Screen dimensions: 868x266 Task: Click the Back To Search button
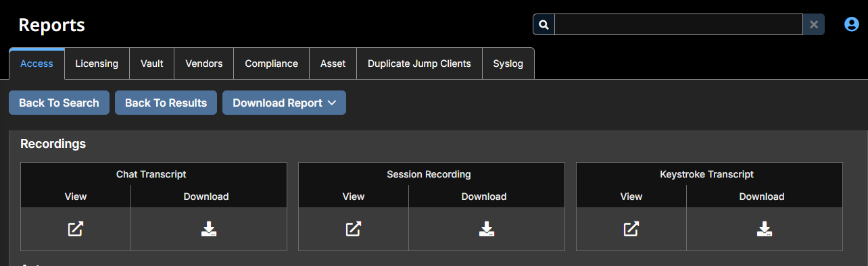[59, 103]
